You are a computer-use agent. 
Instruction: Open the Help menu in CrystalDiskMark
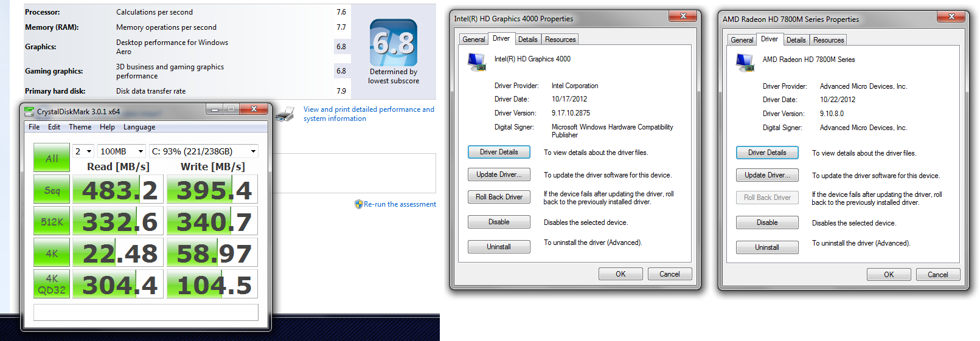click(x=107, y=127)
